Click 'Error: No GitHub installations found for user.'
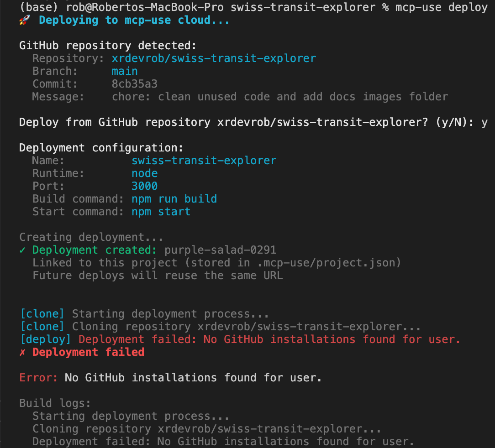Viewport: 495px width, 448px height. pos(170,378)
